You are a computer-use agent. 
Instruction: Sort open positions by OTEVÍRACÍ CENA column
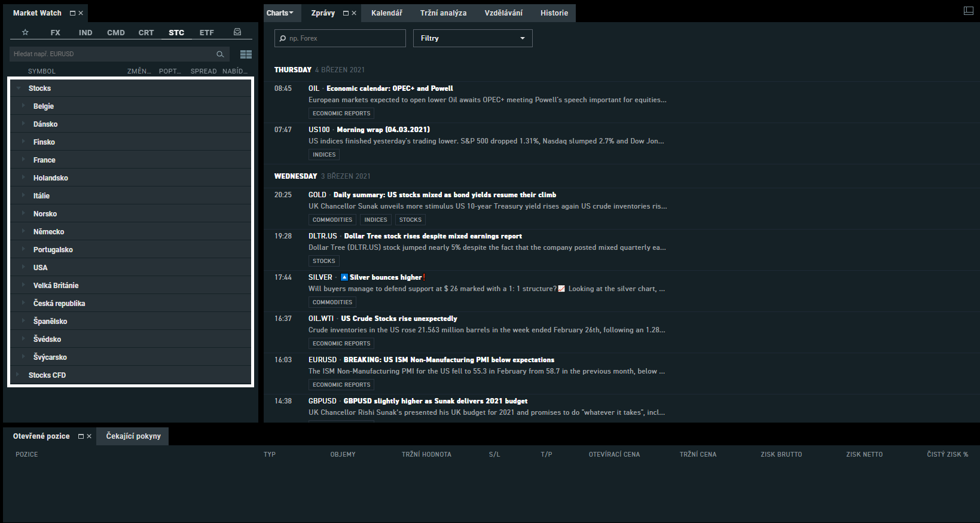[614, 455]
